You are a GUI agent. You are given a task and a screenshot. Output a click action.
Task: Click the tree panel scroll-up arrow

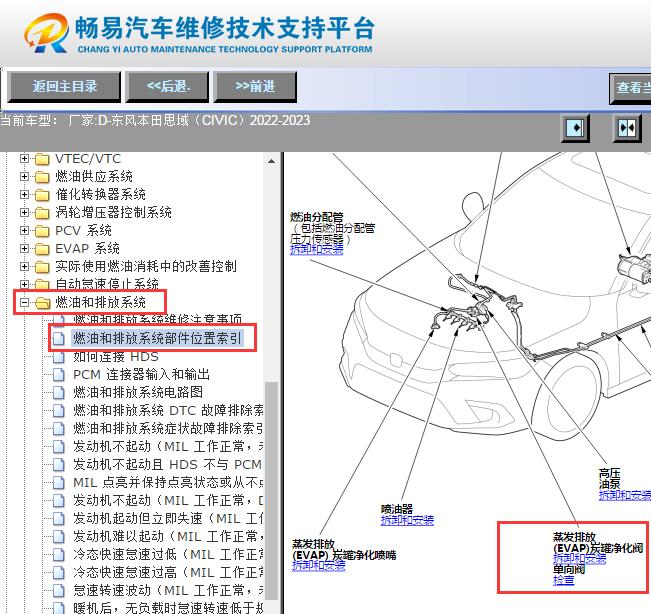click(x=272, y=161)
